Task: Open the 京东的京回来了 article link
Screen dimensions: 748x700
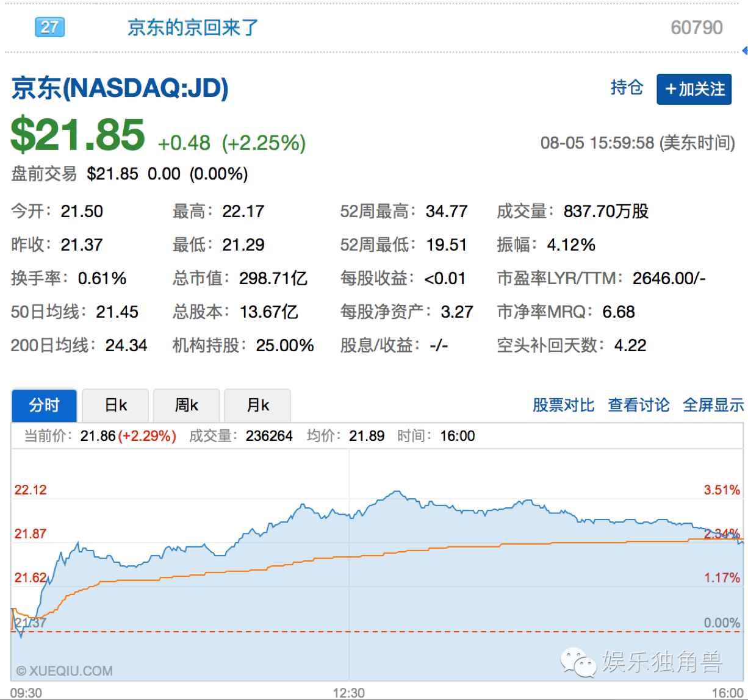Action: click(x=193, y=27)
